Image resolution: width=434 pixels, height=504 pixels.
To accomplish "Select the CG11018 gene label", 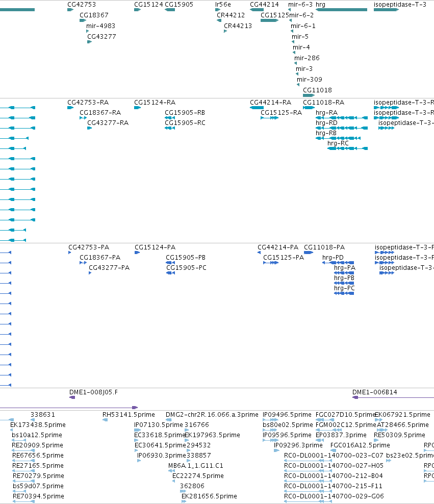I will click(317, 90).
